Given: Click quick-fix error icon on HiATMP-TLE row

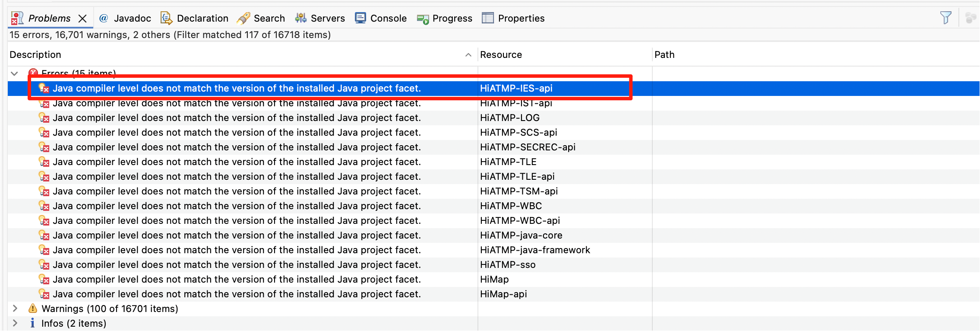Looking at the screenshot, I should pyautogui.click(x=44, y=162).
